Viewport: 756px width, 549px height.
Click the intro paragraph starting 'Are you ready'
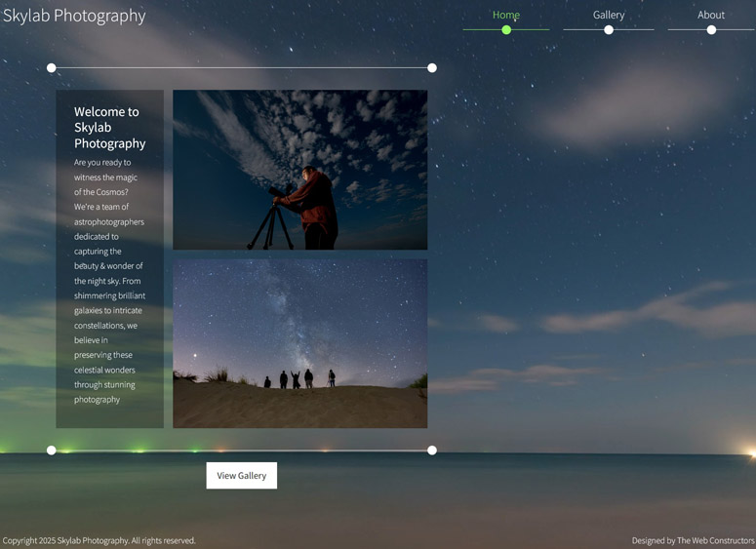pyautogui.click(x=109, y=281)
